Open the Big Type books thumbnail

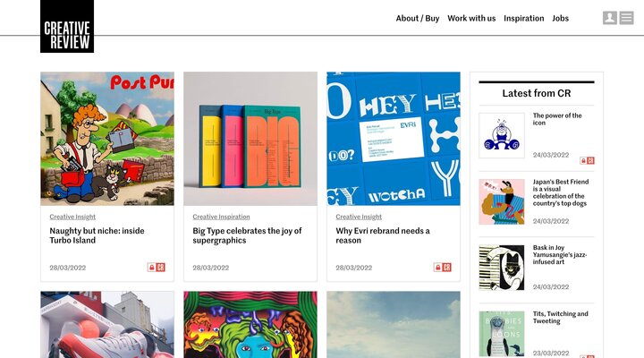click(x=250, y=139)
